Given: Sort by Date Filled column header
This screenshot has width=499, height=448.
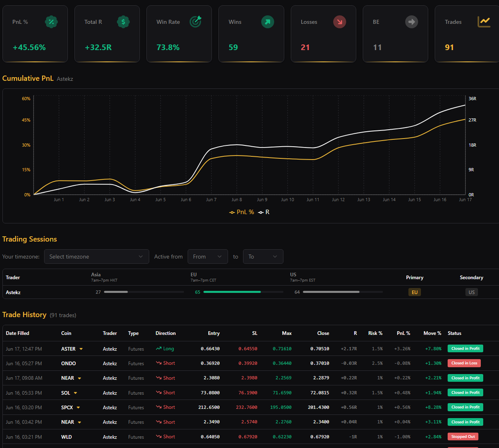Looking at the screenshot, I should pos(17,333).
